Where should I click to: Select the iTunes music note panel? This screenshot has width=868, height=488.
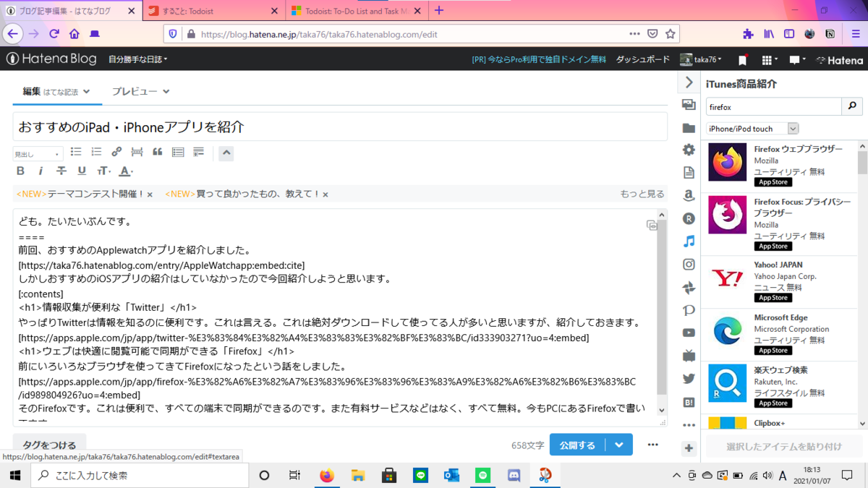(x=689, y=241)
